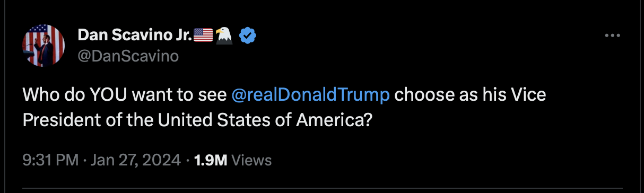Select the Jan 27, 2024 date
The image size is (644, 193).
[135, 160]
